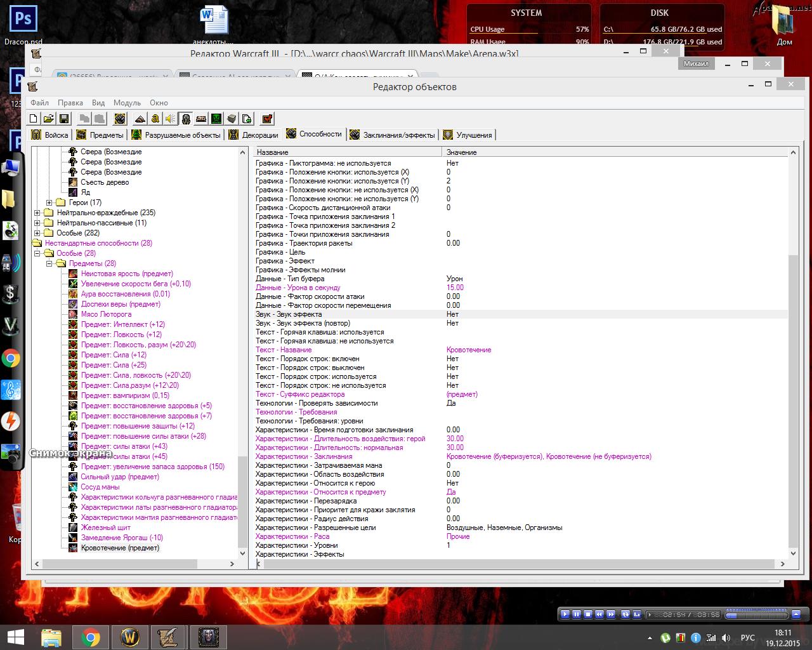
Task: Toggle repeat in the media player widget
Action: coord(624,614)
